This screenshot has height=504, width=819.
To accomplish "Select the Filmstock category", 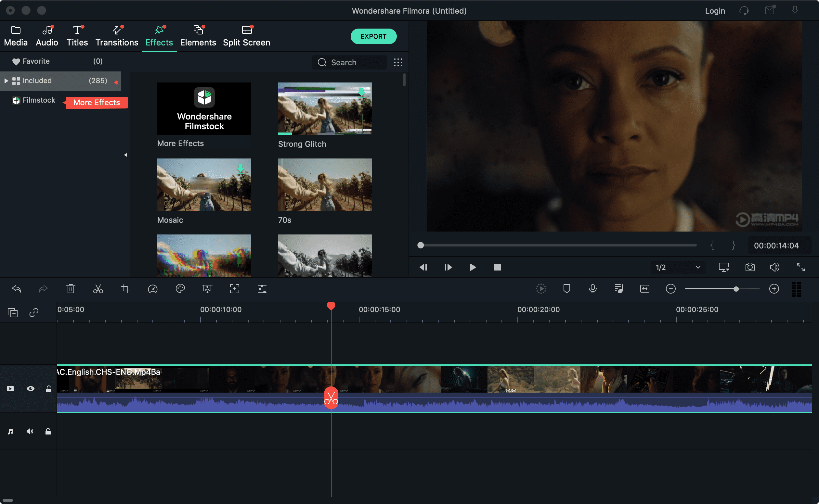I will (33, 100).
